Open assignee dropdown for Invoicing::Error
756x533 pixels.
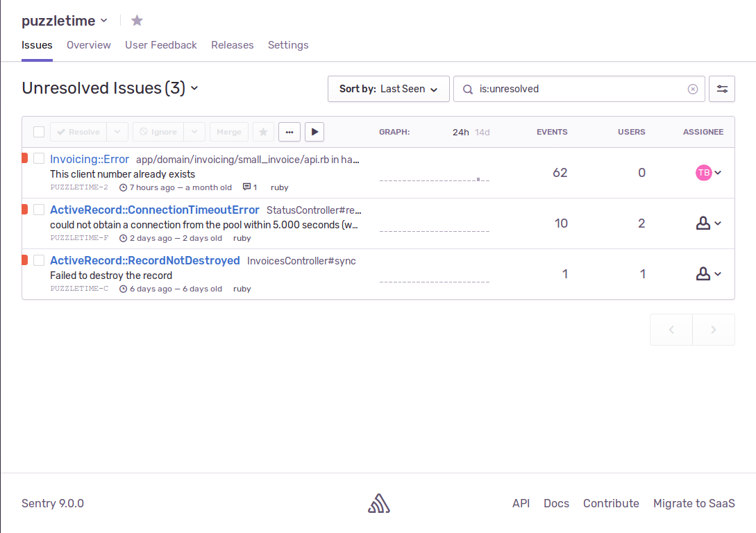pyautogui.click(x=718, y=173)
